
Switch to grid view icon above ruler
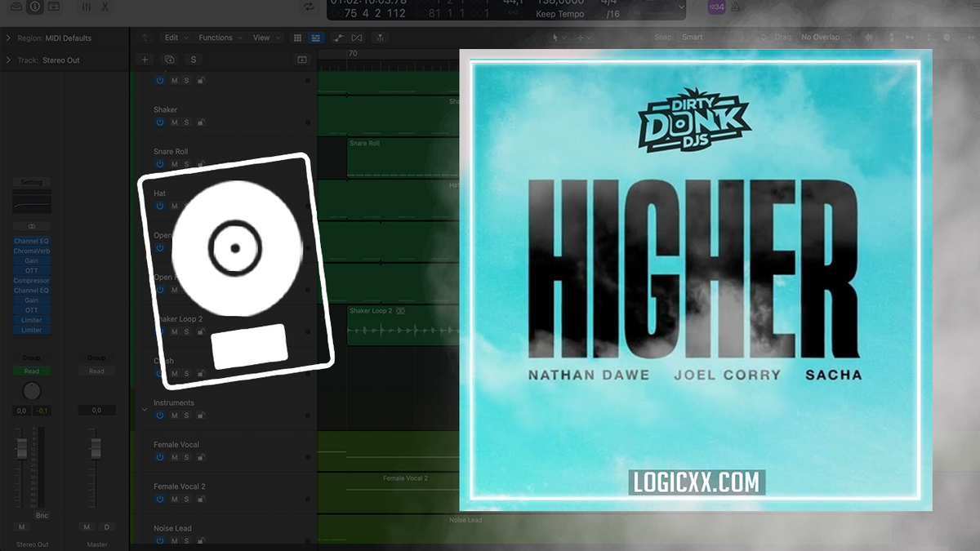(x=298, y=38)
